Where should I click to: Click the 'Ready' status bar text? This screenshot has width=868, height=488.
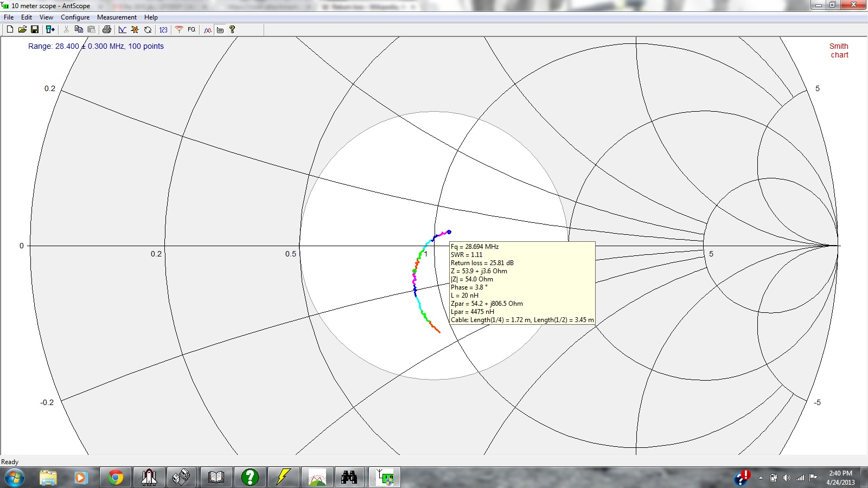coord(10,462)
